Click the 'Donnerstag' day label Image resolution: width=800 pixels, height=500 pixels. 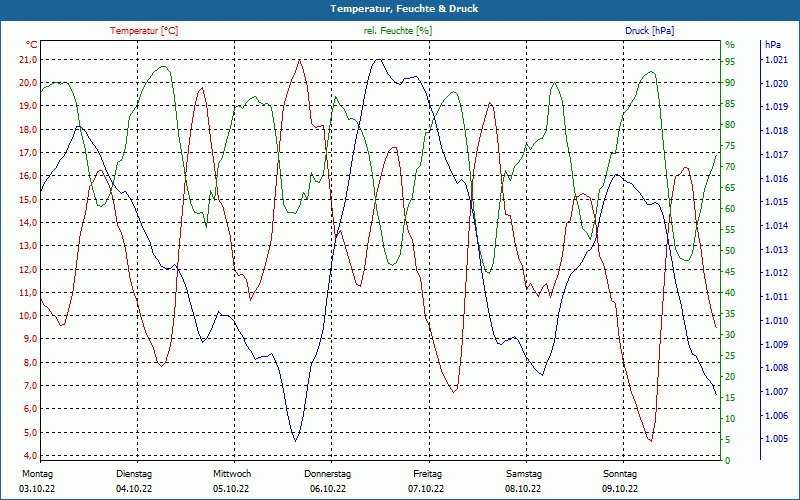click(328, 474)
